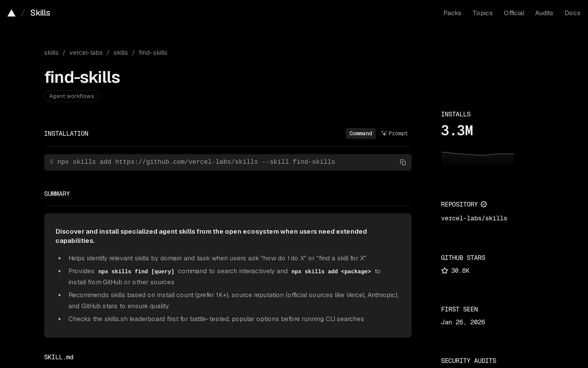
Task: Click 'npx skills add <package>' code text
Action: [331, 271]
